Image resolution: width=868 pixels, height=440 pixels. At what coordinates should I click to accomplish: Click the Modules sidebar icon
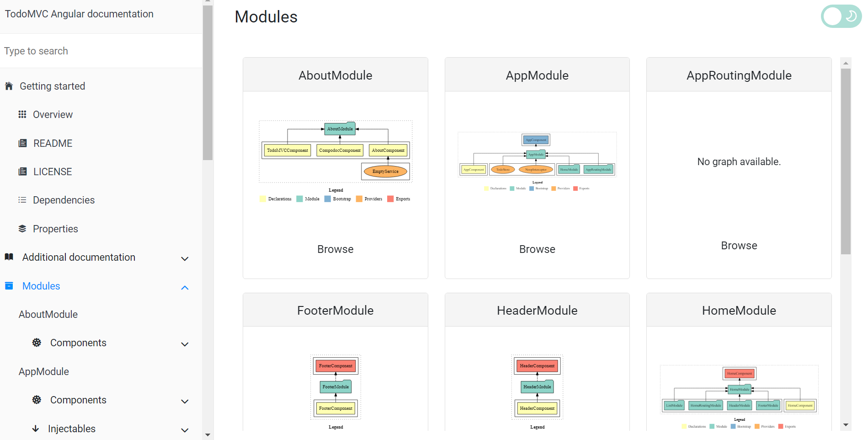point(9,285)
